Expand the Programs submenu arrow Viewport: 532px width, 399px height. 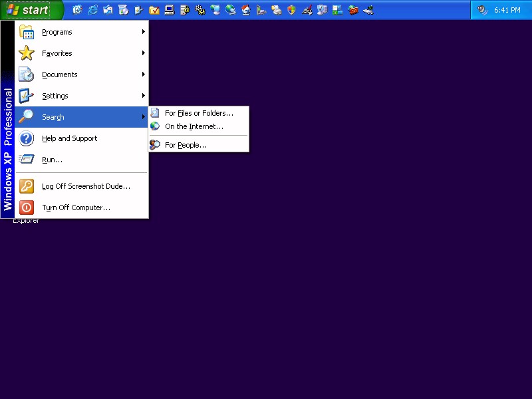tap(144, 31)
